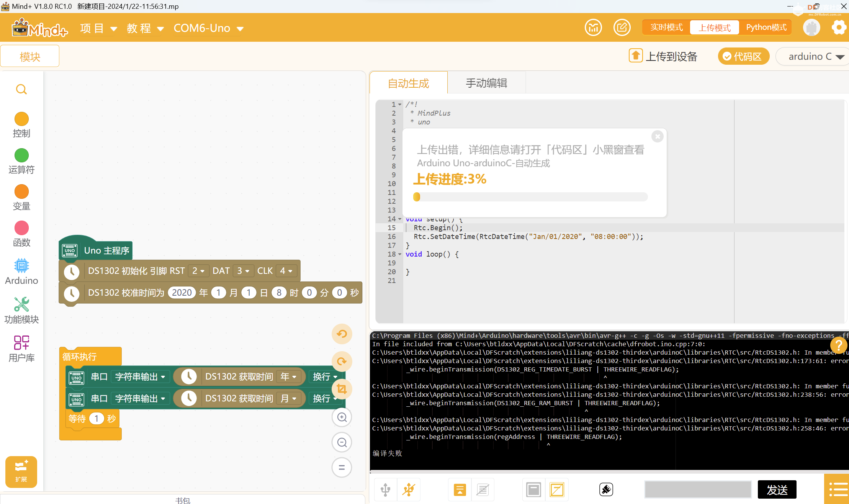
Task: Open the settings gear icon
Action: pos(839,28)
